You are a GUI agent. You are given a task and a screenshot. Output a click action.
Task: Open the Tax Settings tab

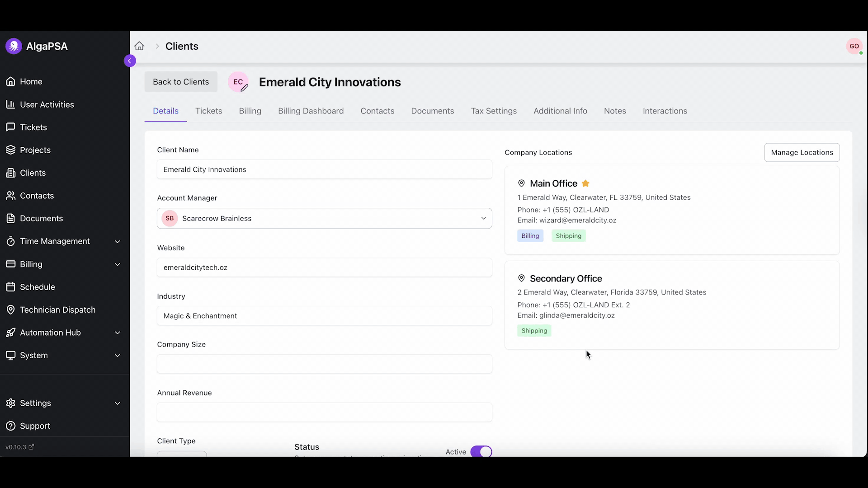pyautogui.click(x=493, y=111)
